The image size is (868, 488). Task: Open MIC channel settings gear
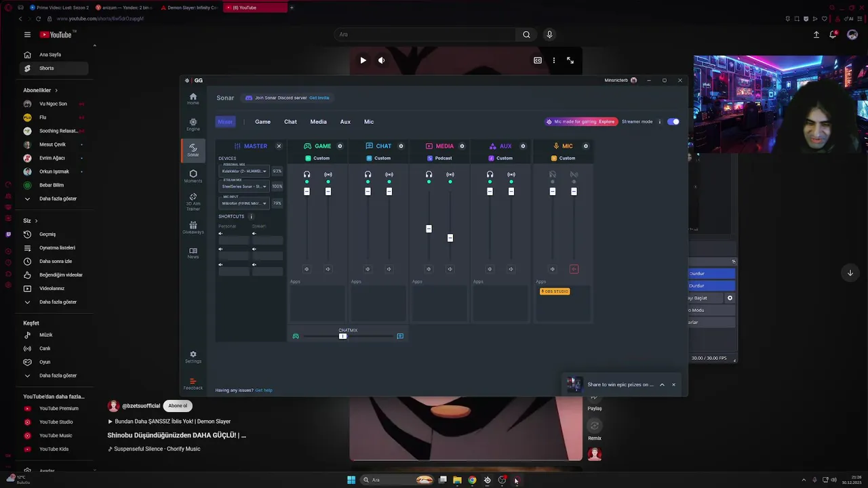tap(586, 146)
